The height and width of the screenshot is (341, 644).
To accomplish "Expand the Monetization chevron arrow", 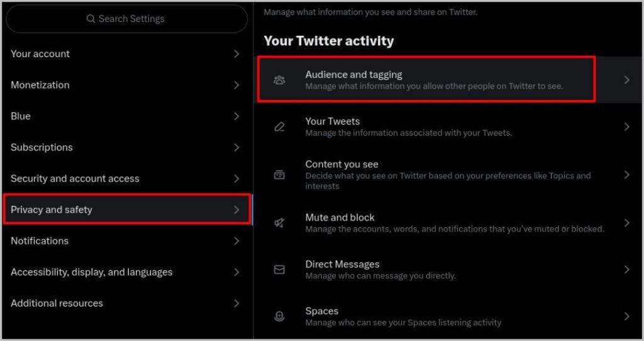I will [236, 85].
